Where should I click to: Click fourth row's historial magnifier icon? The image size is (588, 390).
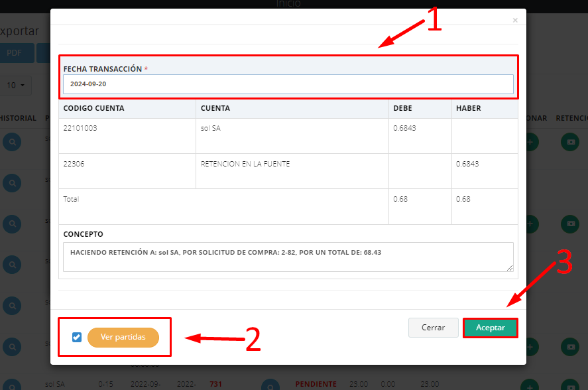coord(12,265)
